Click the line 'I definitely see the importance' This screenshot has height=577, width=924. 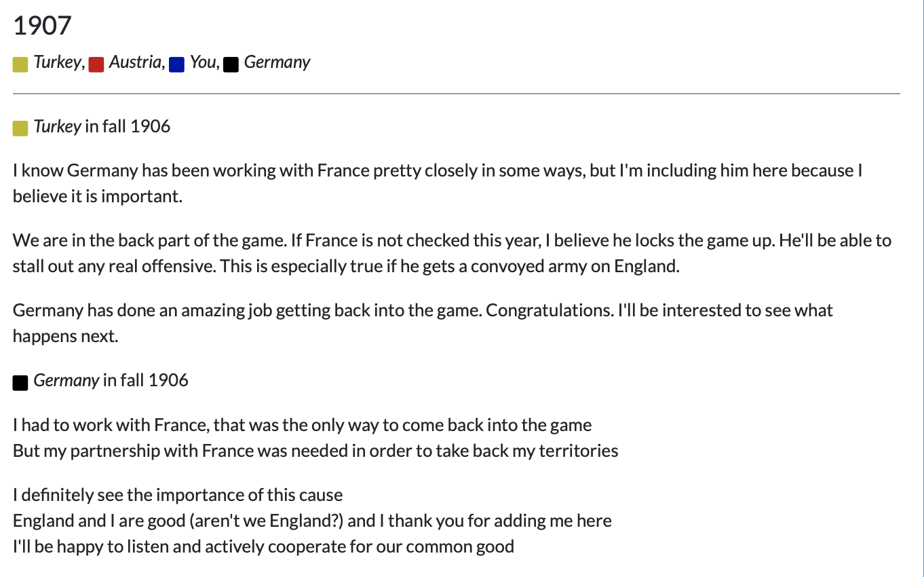pyautogui.click(x=178, y=495)
